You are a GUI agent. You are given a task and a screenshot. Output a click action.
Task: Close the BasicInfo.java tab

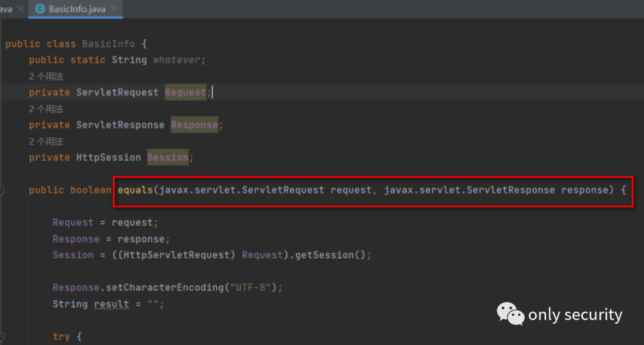click(114, 8)
